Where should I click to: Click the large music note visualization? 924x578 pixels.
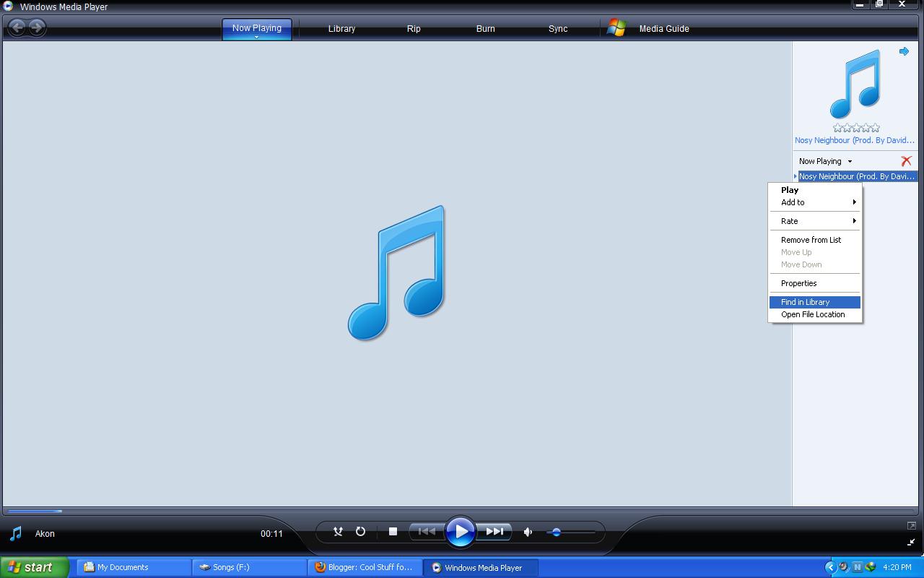(396, 272)
